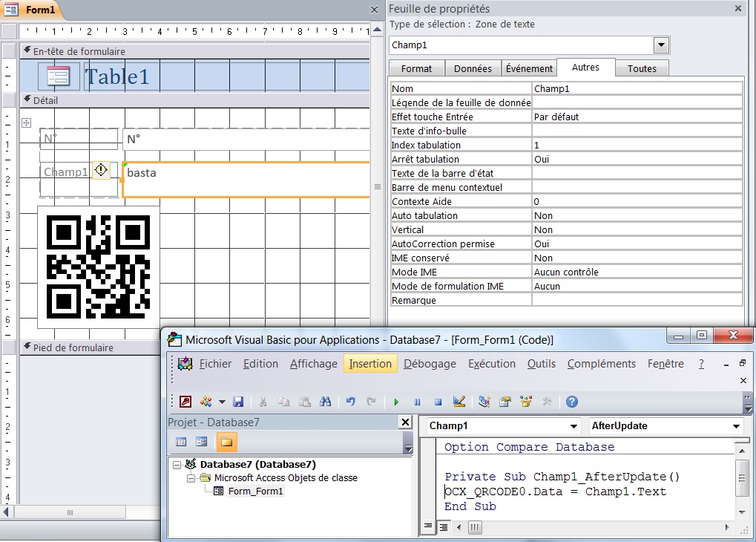Toggle Design Mode icon in VBA toolbar
The height and width of the screenshot is (542, 756).
[459, 402]
